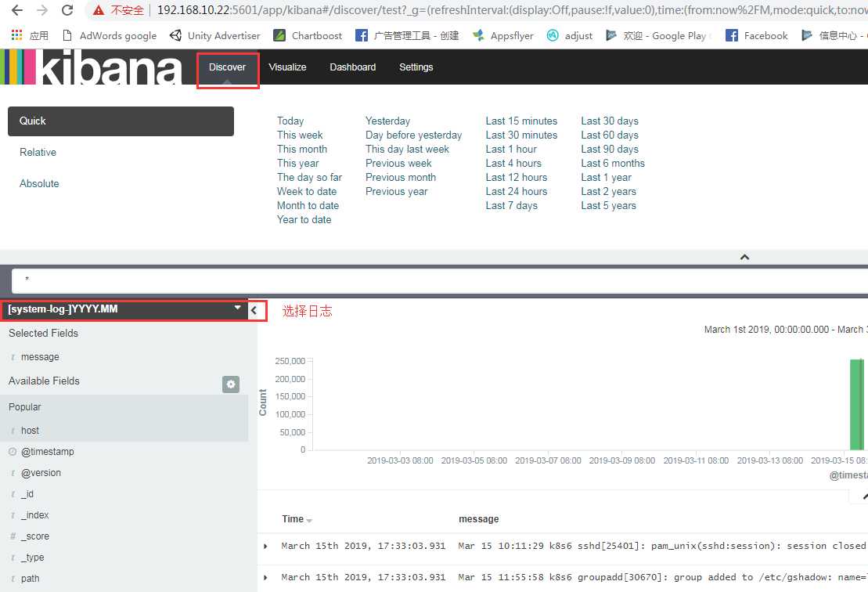This screenshot has width=868, height=592.
Task: Choose Month to date range
Action: pyautogui.click(x=308, y=205)
